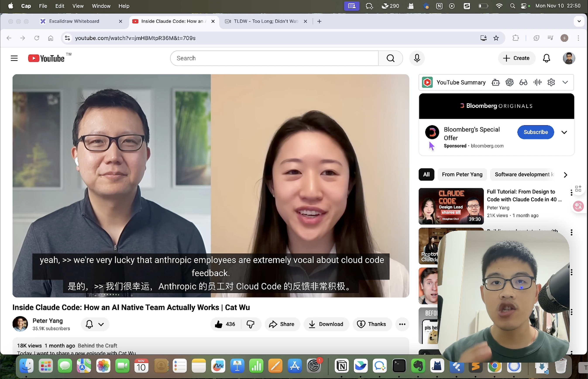Expand notification options for Peter Yang channel
Image resolution: width=588 pixels, height=379 pixels.
click(95, 324)
